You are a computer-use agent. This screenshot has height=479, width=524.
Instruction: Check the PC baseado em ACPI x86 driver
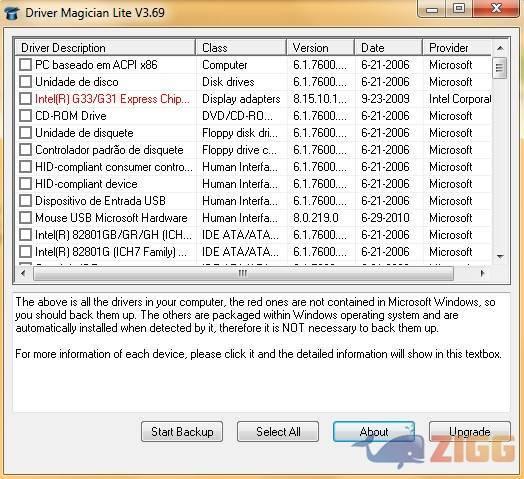click(x=25, y=65)
